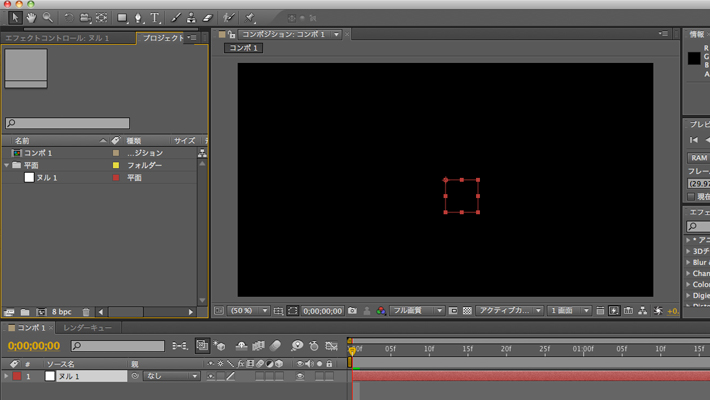
Task: Select the Brush tool
Action: click(x=174, y=17)
